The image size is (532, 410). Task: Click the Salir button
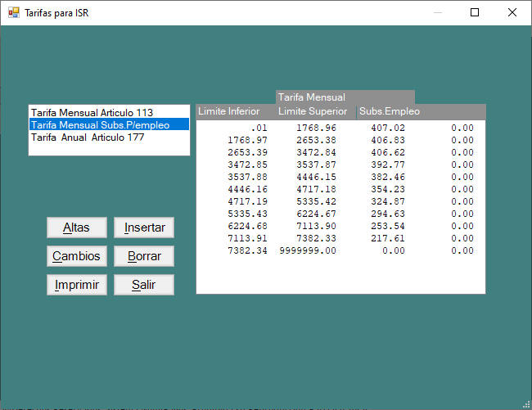(x=144, y=285)
